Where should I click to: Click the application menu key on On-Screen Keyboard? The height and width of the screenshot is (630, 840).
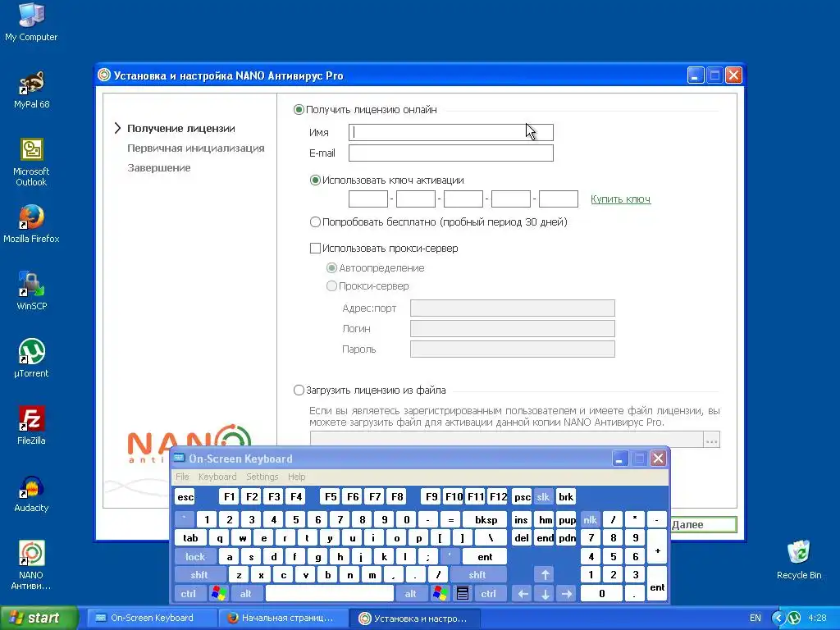(x=463, y=594)
